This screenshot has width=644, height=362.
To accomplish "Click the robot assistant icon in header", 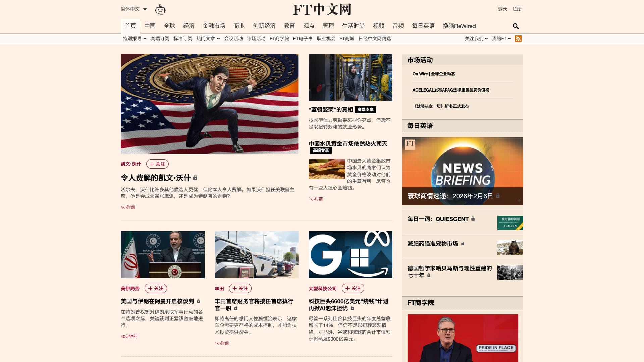I will [160, 10].
